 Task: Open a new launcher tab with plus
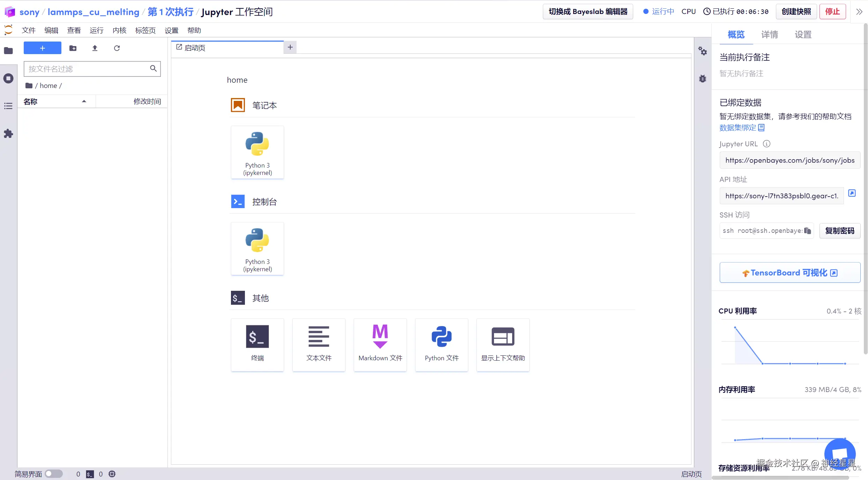tap(290, 47)
